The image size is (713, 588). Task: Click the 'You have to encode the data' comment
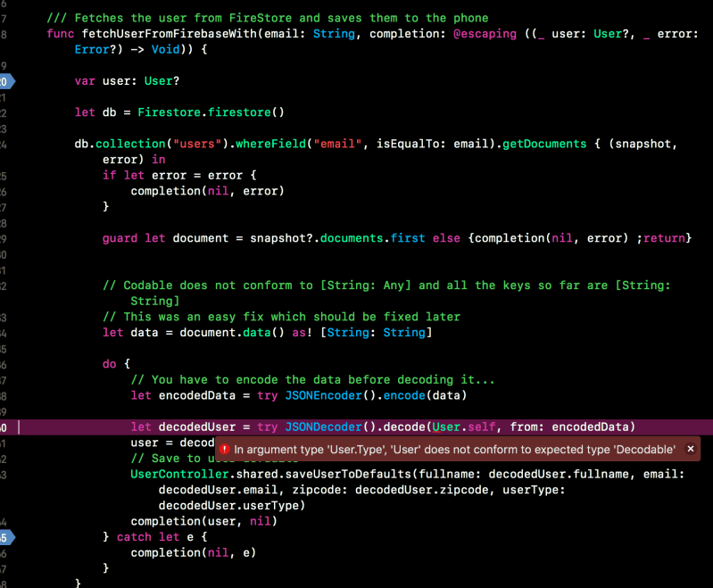(x=312, y=380)
